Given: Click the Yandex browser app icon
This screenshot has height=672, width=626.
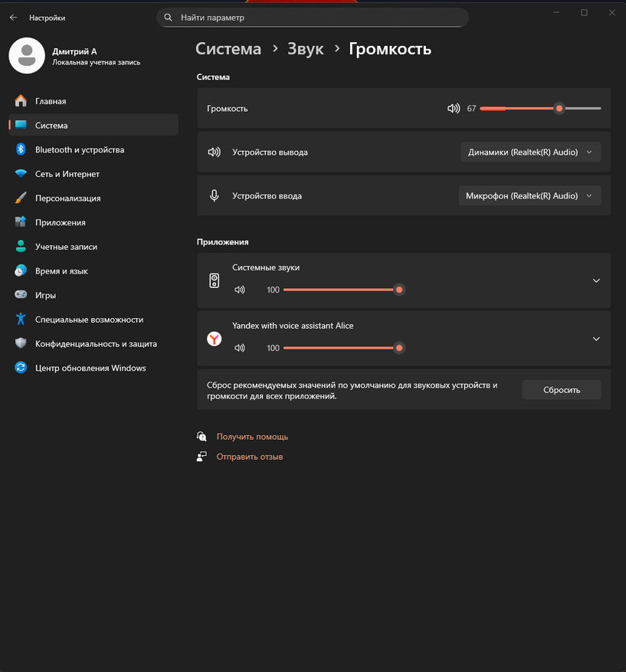Looking at the screenshot, I should [215, 339].
